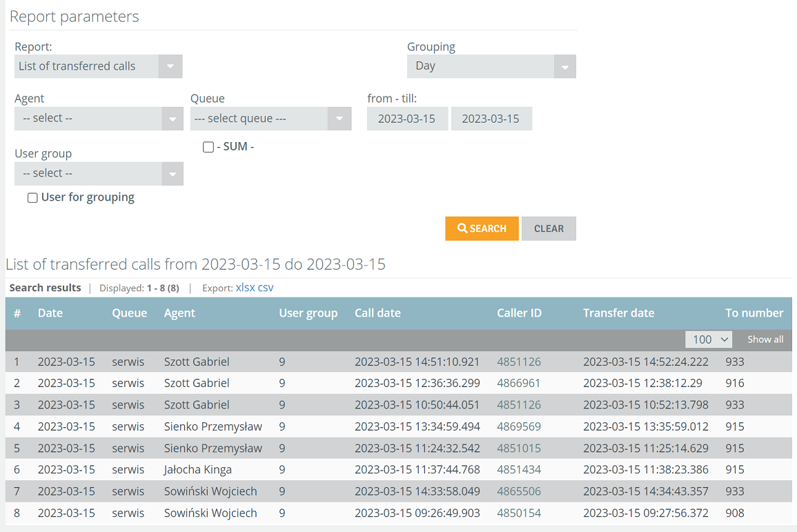Click the CLEAR button
This screenshot has width=797, height=532.
549,228
